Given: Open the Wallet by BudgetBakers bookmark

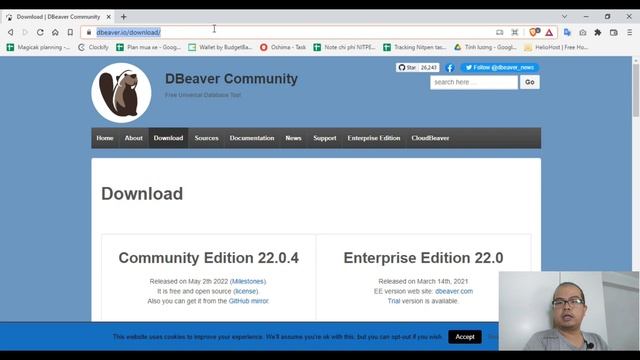Looking at the screenshot, I should click(220, 47).
